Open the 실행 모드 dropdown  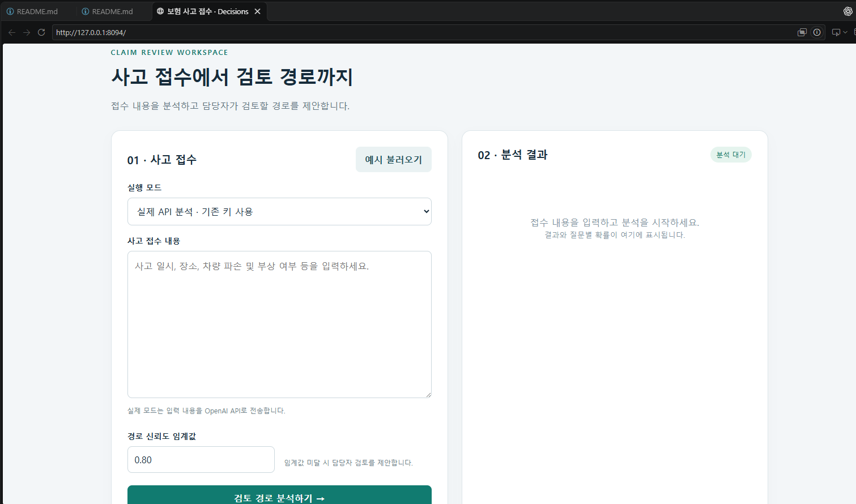coord(279,212)
